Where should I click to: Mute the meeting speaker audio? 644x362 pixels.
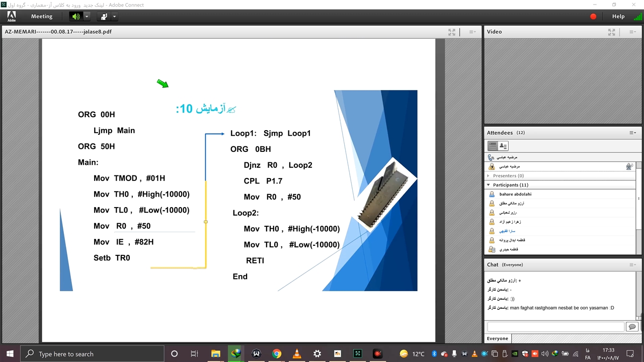click(x=75, y=17)
